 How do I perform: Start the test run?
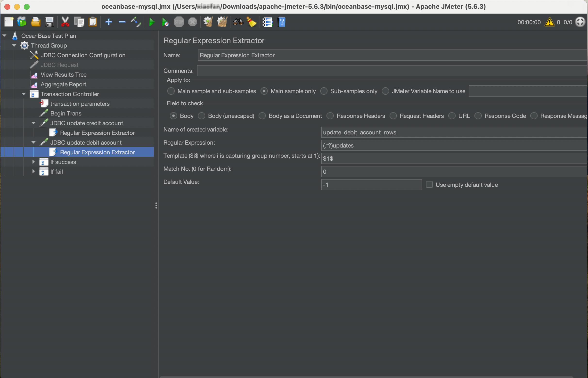pyautogui.click(x=152, y=22)
